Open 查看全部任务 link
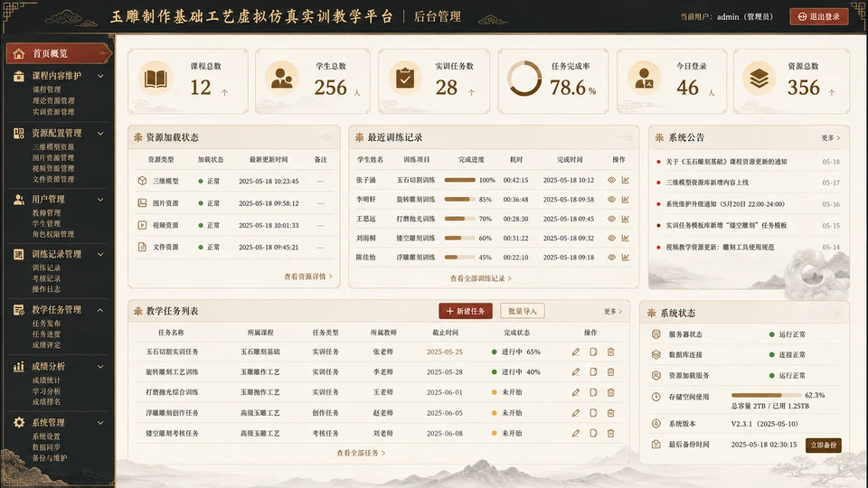868x488 pixels. [x=361, y=453]
